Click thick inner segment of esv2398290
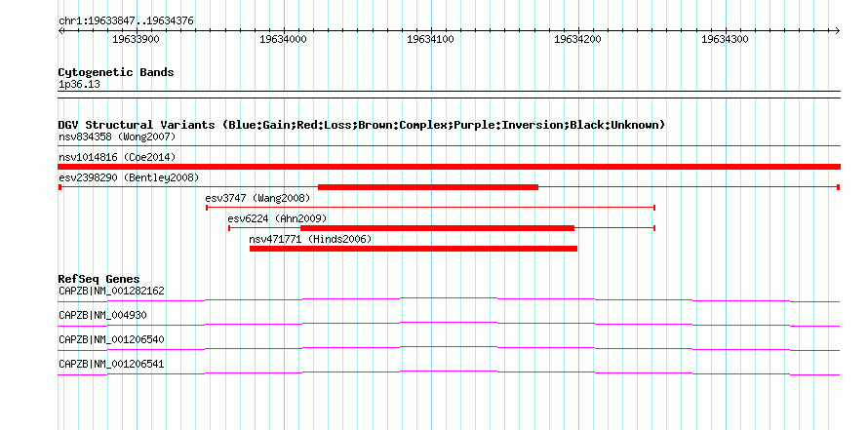This screenshot has height=430, width=868. (428, 187)
